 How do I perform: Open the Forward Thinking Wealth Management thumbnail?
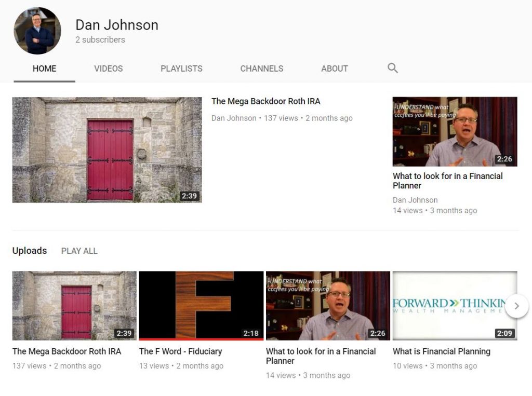click(x=455, y=305)
